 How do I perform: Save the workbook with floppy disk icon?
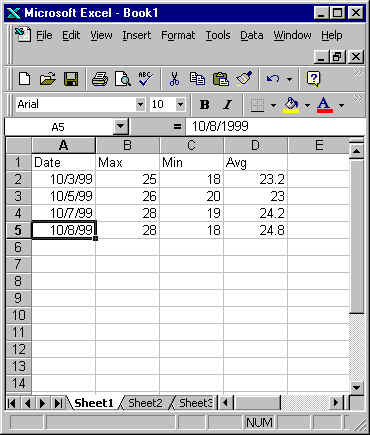tap(71, 79)
